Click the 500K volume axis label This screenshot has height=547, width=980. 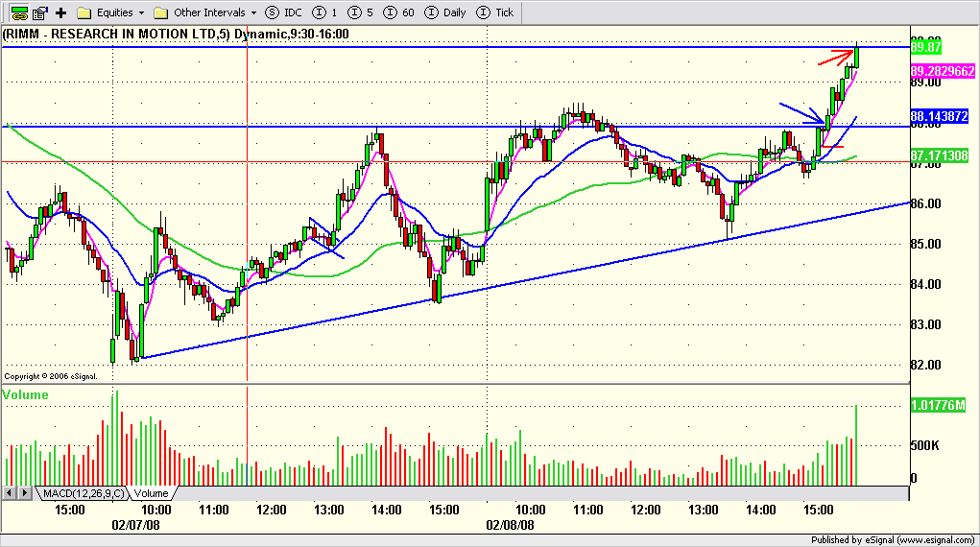pyautogui.click(x=925, y=445)
